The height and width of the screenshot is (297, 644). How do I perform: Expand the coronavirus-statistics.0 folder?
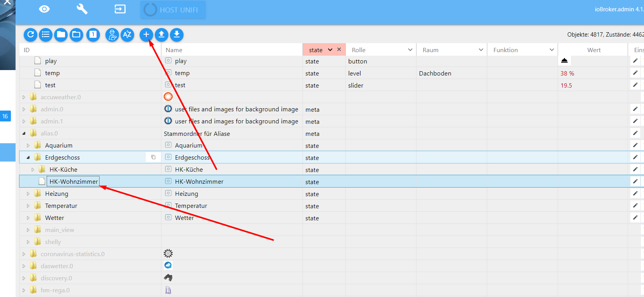[x=24, y=254]
